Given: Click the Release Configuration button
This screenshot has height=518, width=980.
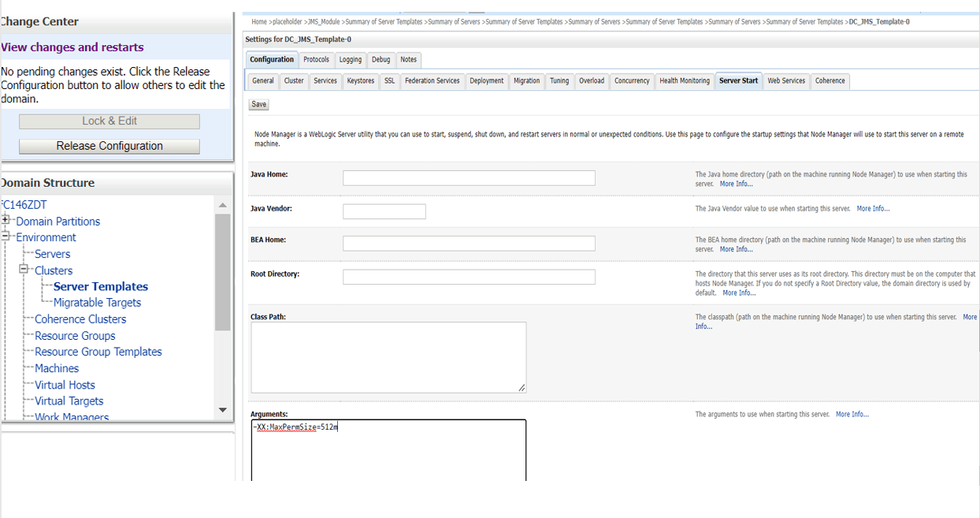Looking at the screenshot, I should (x=110, y=146).
